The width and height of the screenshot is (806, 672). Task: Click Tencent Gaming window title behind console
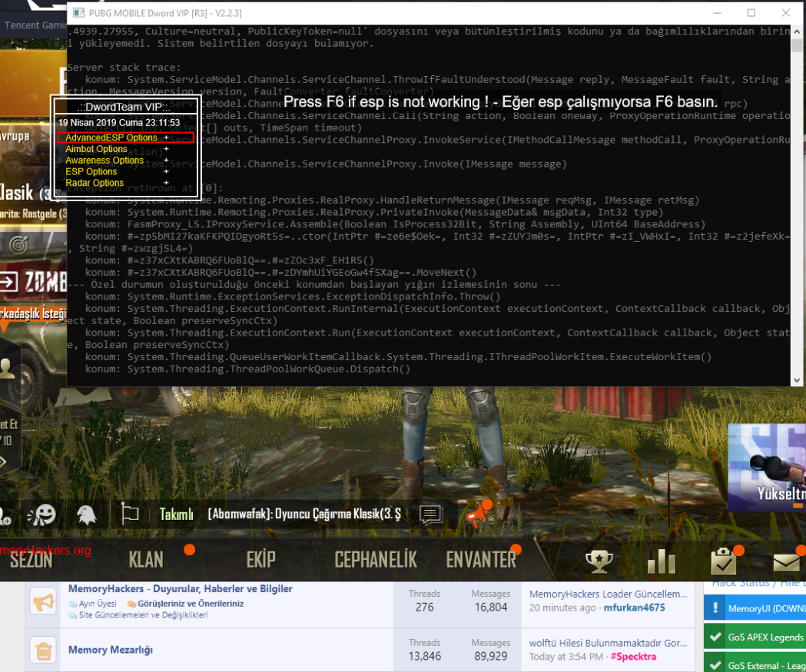click(x=35, y=25)
